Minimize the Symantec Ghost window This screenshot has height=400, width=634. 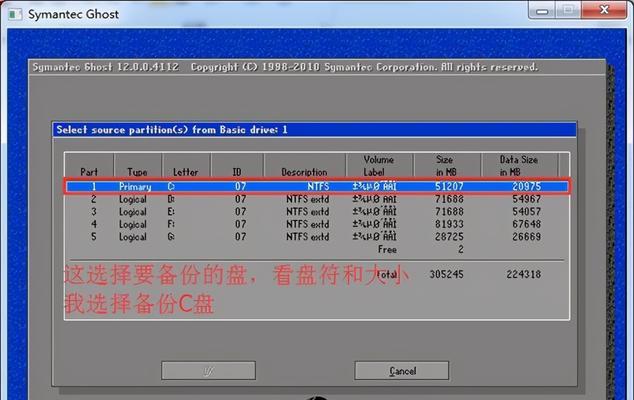(542, 11)
